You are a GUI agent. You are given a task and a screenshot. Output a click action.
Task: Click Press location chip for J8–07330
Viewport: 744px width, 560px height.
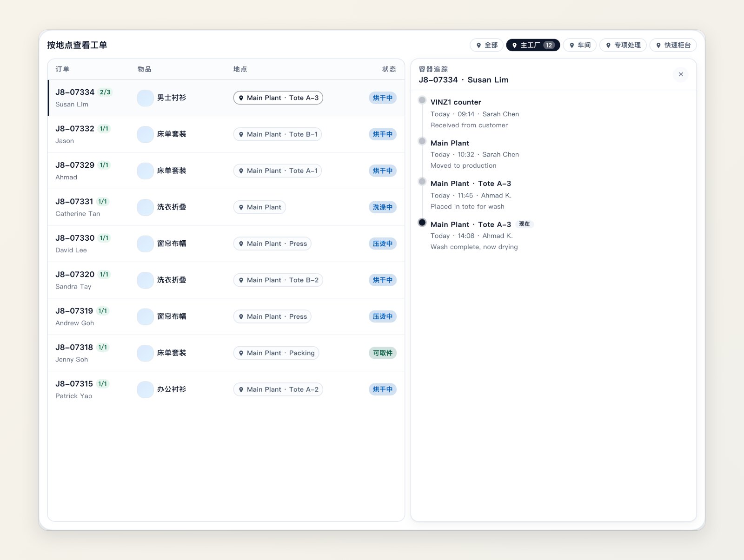coord(272,244)
